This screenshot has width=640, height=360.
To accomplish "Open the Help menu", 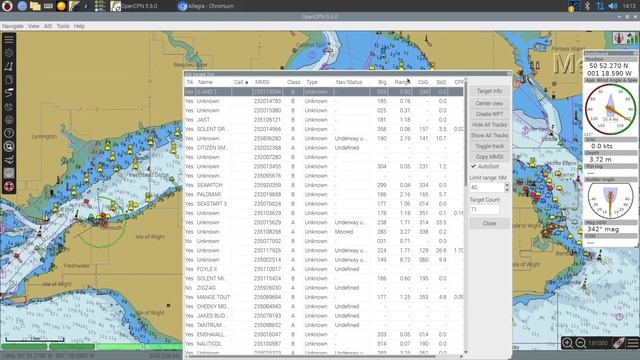I will 79,26.
